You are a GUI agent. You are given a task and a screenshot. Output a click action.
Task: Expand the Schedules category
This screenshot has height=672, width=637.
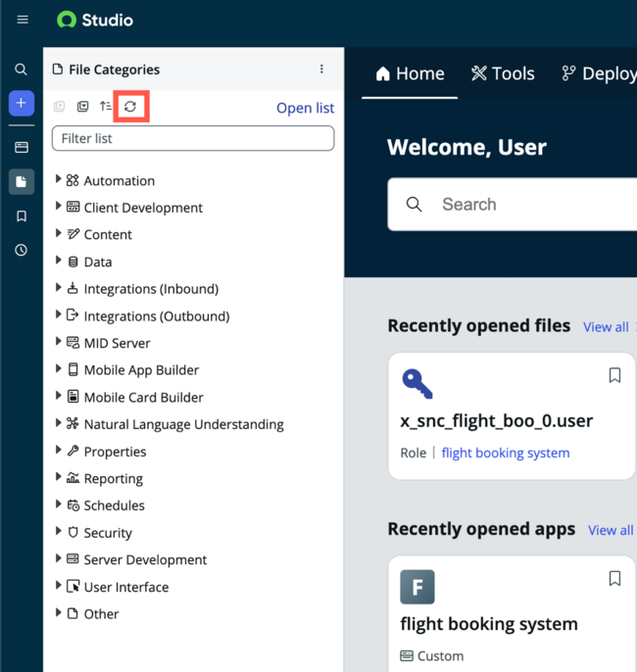[58, 504]
